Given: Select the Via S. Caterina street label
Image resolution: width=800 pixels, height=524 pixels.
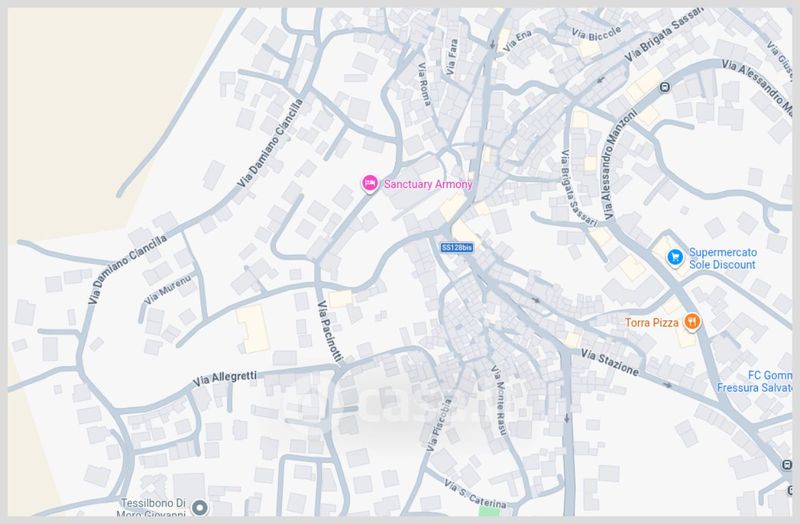Looking at the screenshot, I should (474, 494).
